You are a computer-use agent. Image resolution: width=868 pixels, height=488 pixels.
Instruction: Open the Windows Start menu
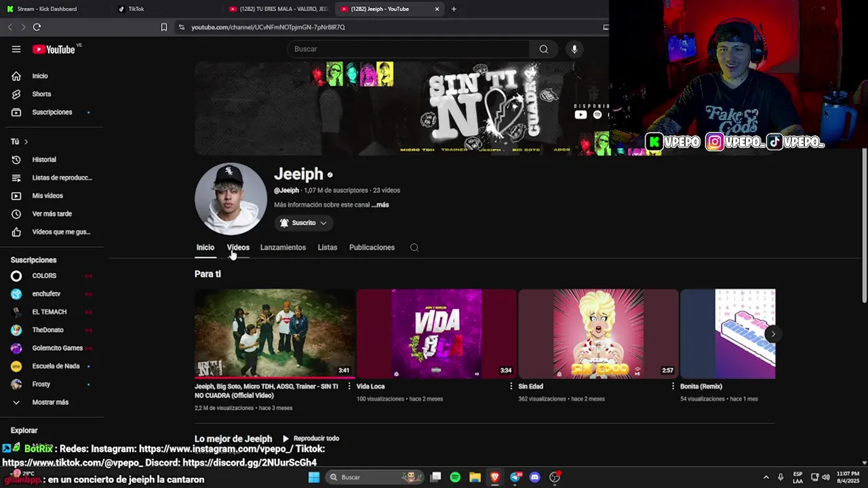(x=314, y=477)
